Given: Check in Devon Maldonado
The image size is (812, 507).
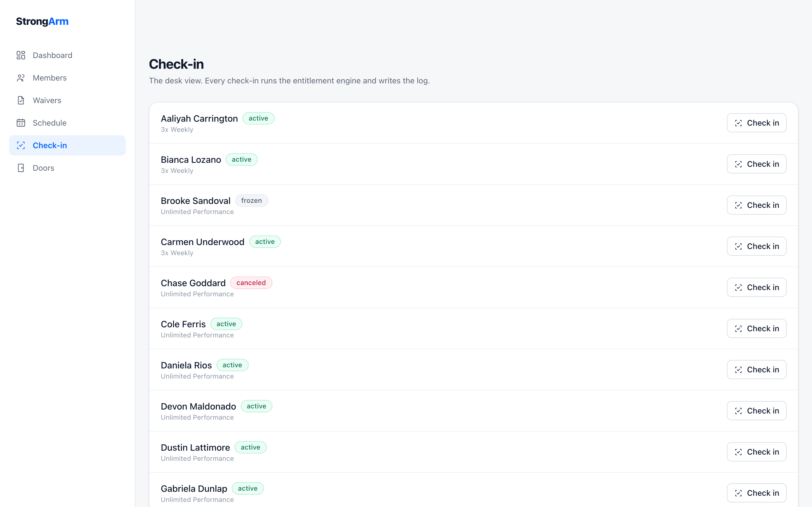Looking at the screenshot, I should click(756, 411).
